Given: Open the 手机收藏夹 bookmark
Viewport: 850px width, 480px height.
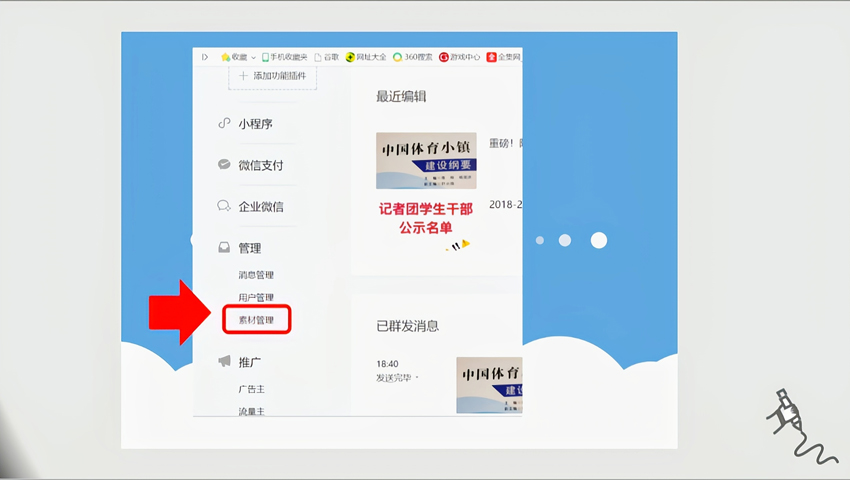Looking at the screenshot, I should [285, 57].
